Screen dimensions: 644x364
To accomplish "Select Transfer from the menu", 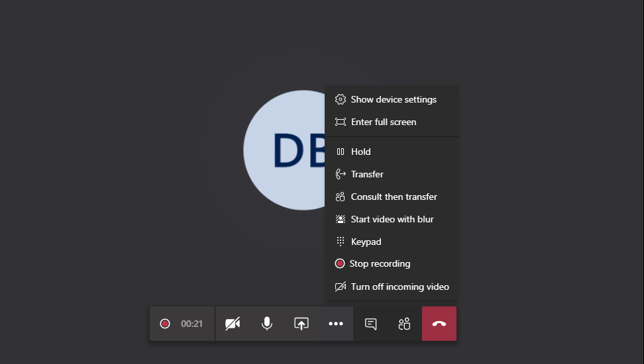I will 392,175.
